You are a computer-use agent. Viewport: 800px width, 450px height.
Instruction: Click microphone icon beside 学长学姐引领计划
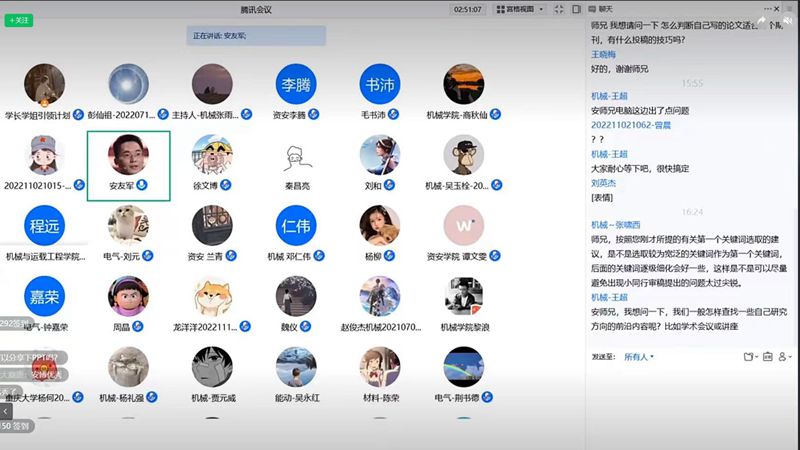coord(78,114)
